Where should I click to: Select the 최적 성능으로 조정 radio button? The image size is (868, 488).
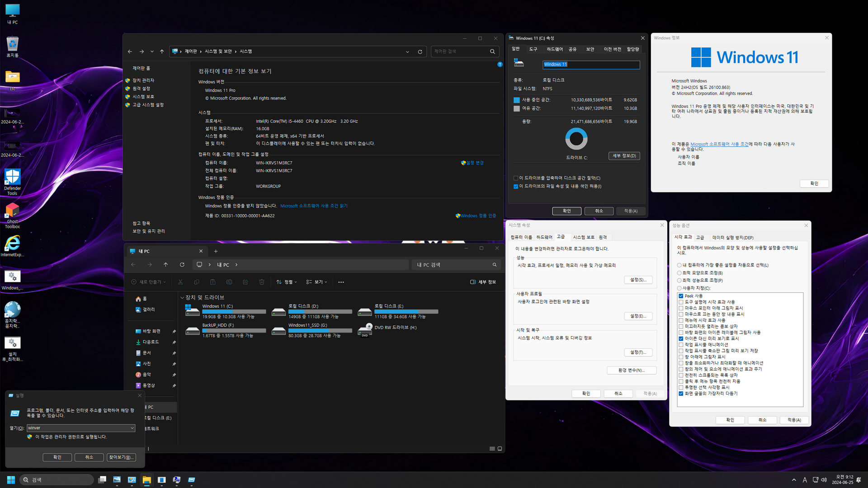click(679, 281)
